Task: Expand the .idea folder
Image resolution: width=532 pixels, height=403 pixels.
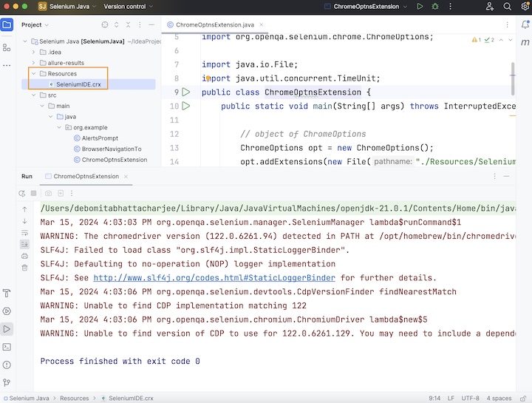Action: pyautogui.click(x=33, y=52)
